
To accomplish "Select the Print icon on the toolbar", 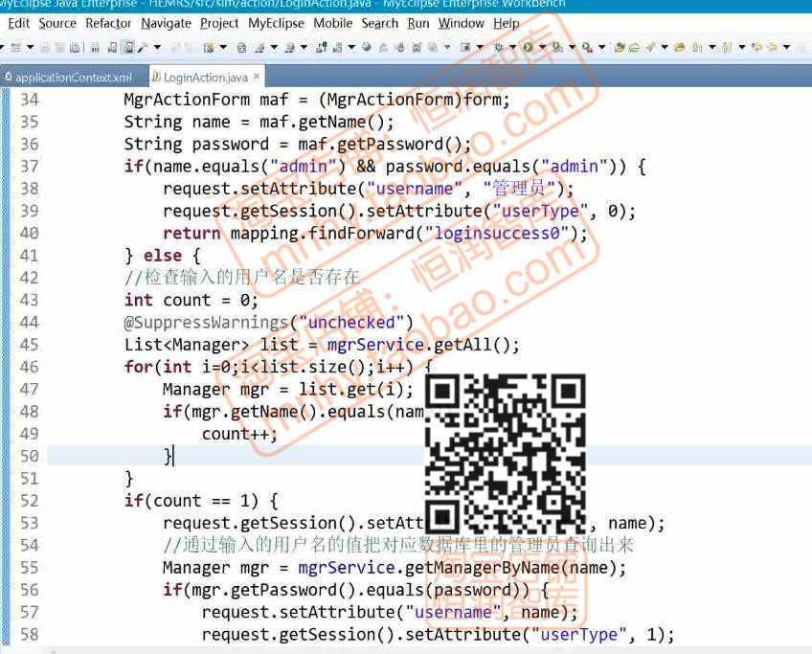I will pyautogui.click(x=74, y=44).
